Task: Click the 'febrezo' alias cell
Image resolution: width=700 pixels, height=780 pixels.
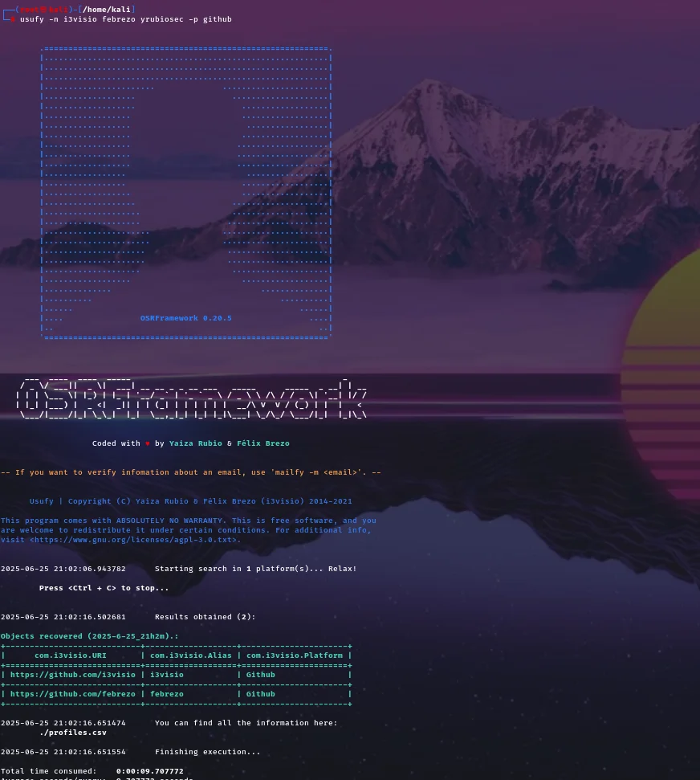Action: 166,694
